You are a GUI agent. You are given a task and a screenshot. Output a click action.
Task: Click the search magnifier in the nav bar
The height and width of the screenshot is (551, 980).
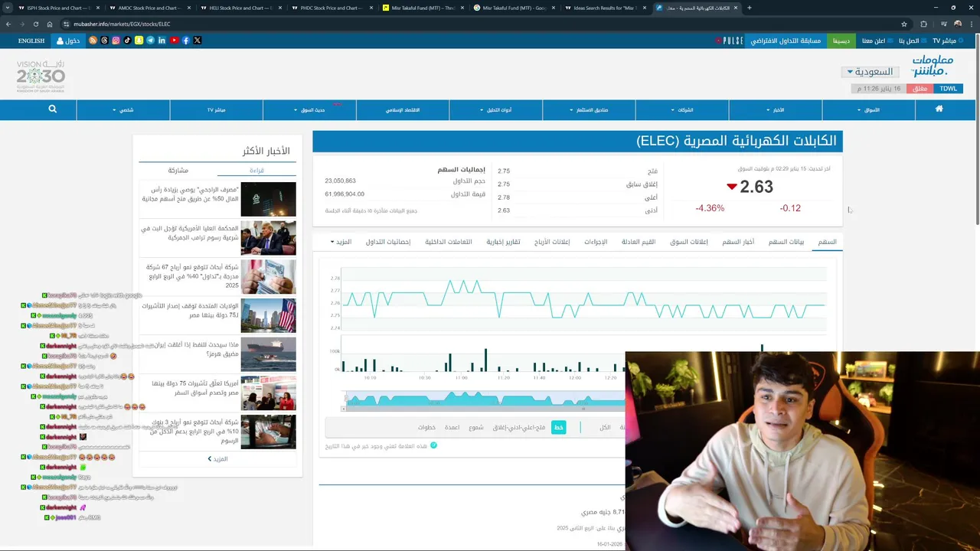click(x=52, y=109)
